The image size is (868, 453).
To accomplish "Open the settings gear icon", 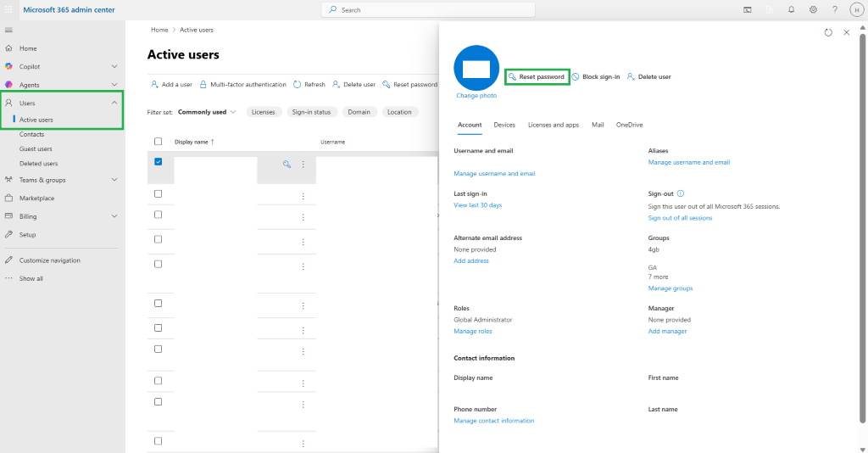I will click(813, 9).
